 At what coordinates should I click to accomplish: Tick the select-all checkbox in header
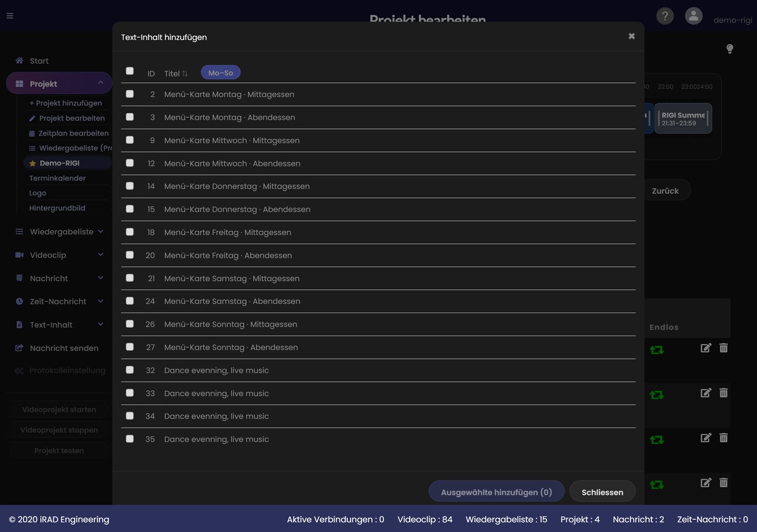[130, 71]
